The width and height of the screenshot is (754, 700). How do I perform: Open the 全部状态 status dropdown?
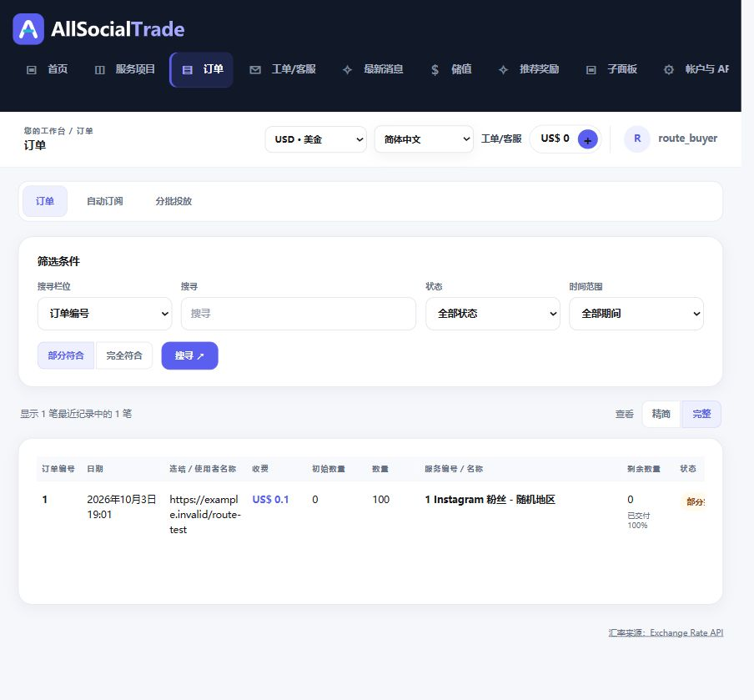[x=493, y=314]
